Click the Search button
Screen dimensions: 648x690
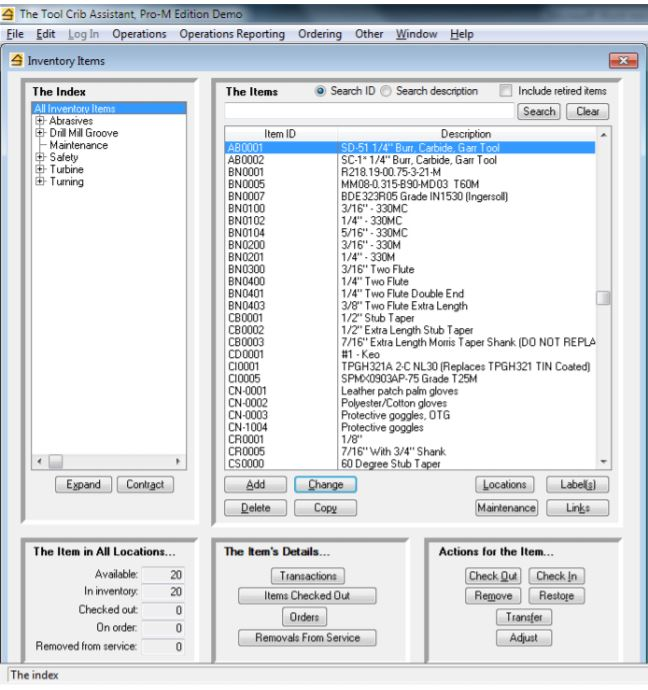(539, 111)
